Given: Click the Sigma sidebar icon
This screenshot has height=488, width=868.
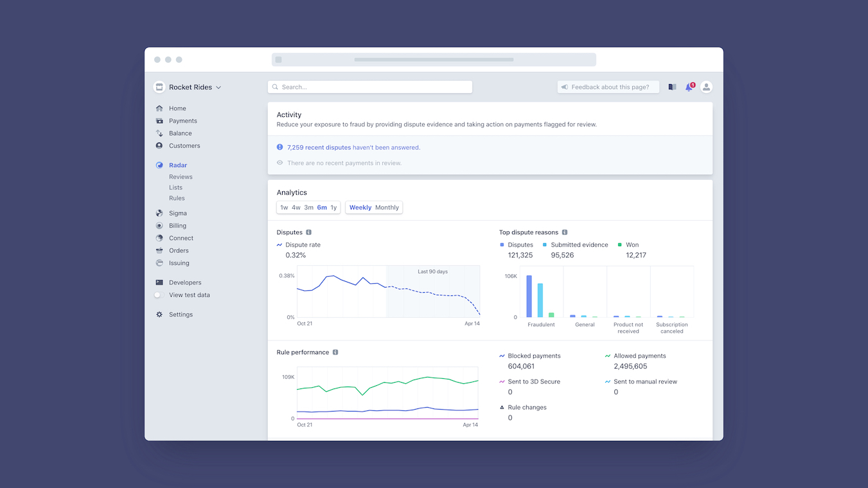Looking at the screenshot, I should 159,213.
